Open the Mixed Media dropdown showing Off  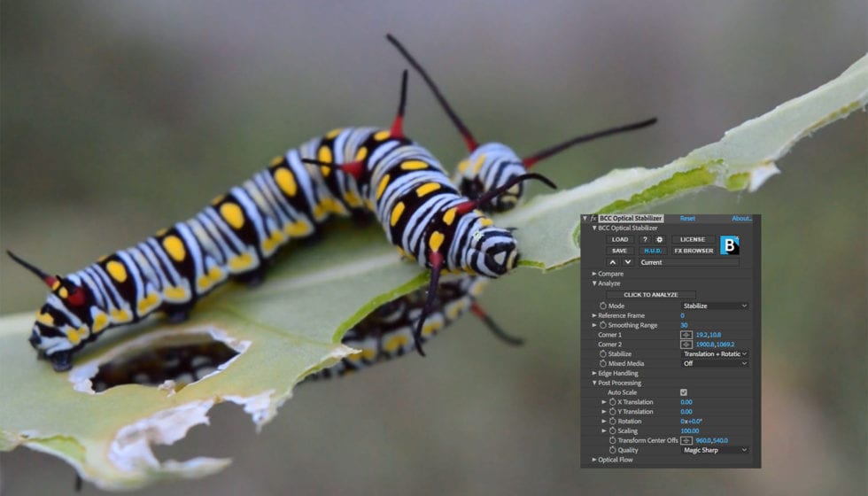tap(716, 364)
